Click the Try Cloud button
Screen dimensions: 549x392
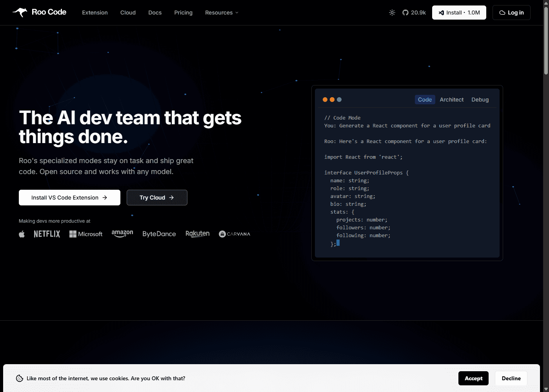point(157,198)
